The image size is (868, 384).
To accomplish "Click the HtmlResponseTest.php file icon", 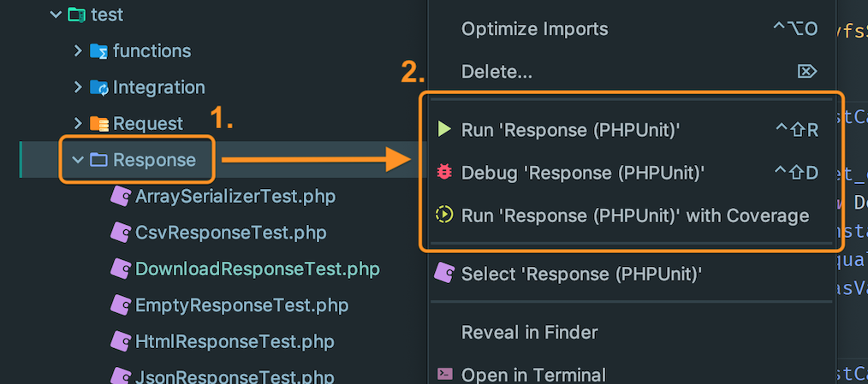I will (x=121, y=341).
